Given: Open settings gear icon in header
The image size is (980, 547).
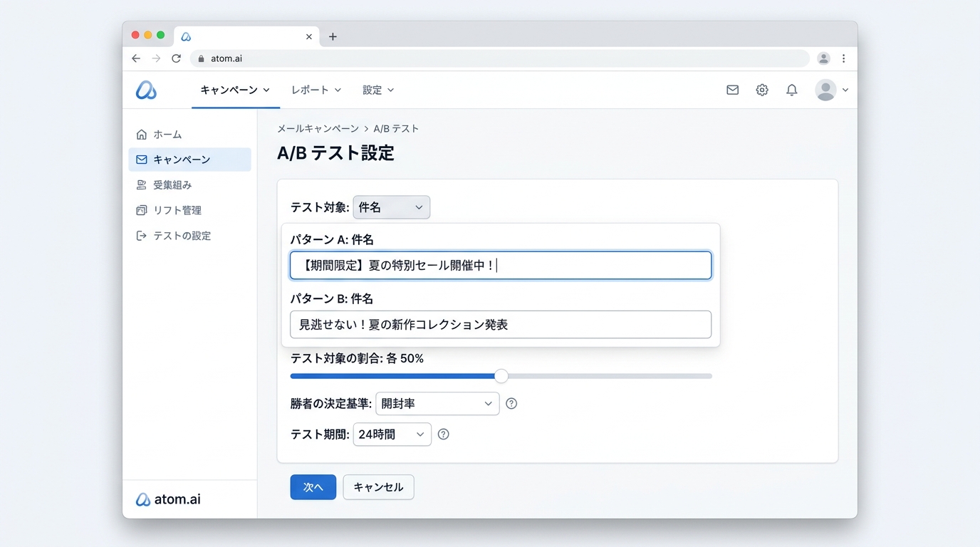Looking at the screenshot, I should (x=762, y=90).
